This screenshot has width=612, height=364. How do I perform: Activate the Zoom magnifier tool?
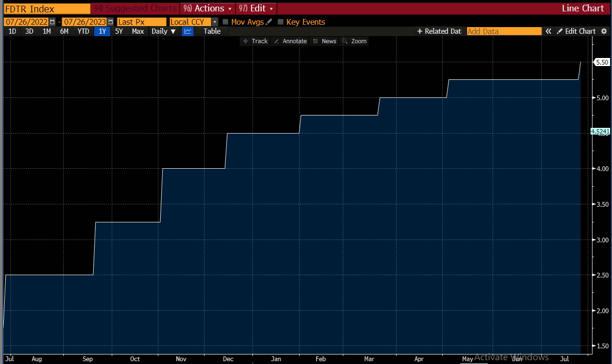[355, 41]
